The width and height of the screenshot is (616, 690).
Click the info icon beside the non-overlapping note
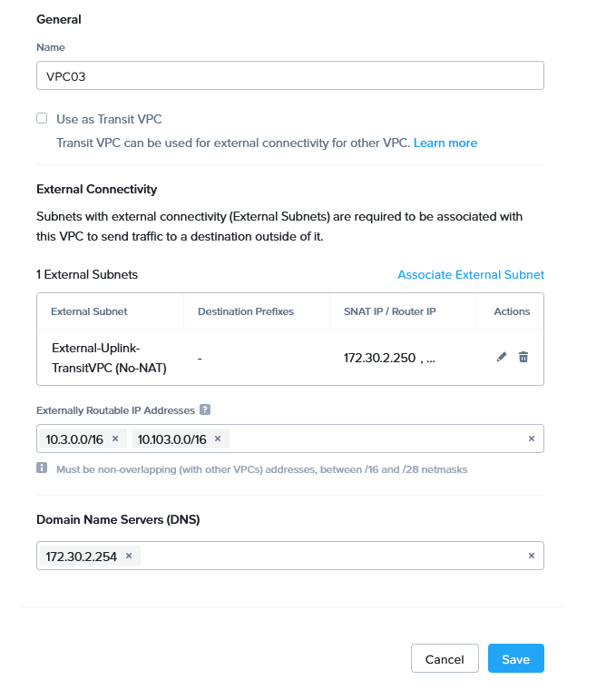pos(42,468)
